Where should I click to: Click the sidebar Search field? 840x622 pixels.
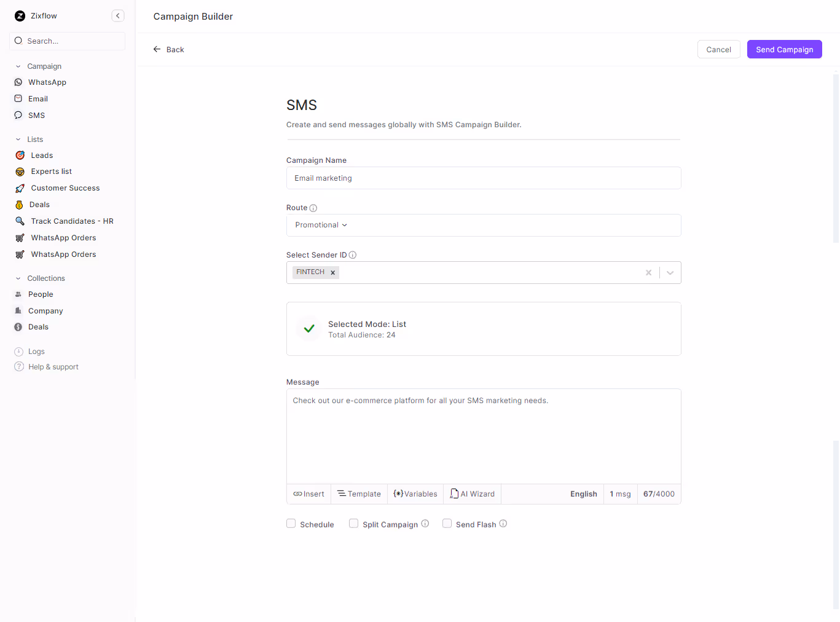coord(67,41)
